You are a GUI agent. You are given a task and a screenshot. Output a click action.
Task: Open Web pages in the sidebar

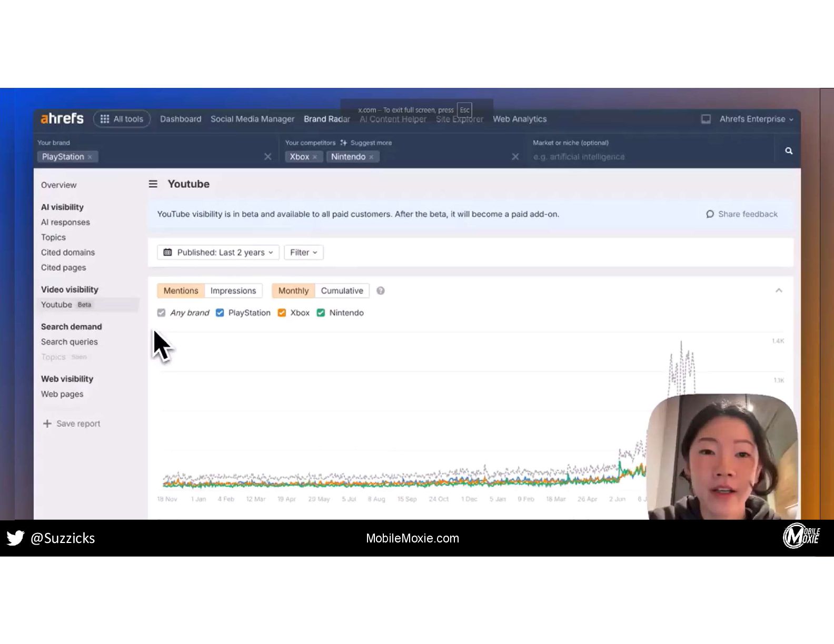click(62, 394)
